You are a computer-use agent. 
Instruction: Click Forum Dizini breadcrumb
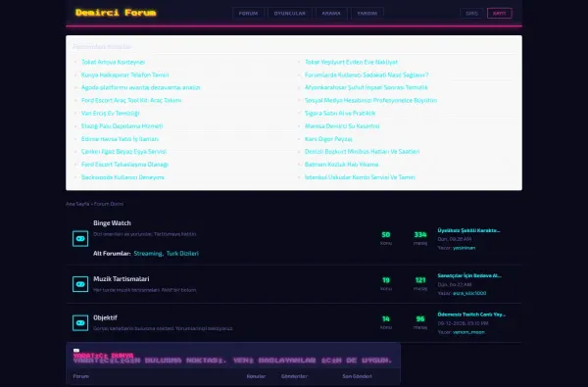coord(109,204)
